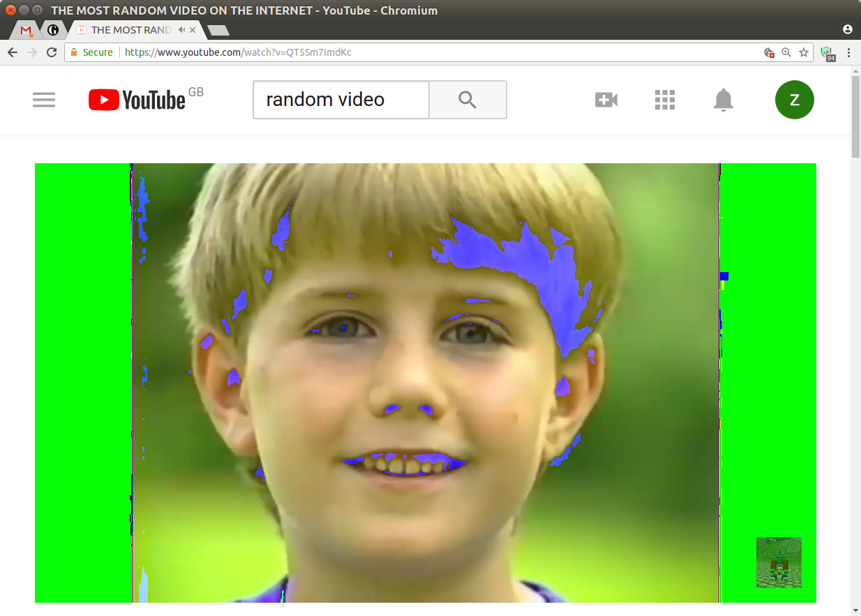Open the upload video camera icon

click(606, 100)
